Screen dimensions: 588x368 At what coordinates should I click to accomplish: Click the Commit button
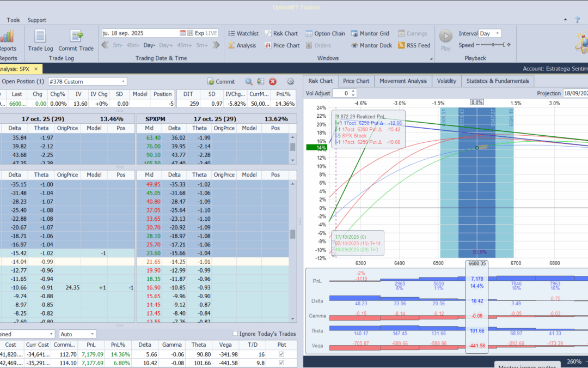tap(221, 81)
